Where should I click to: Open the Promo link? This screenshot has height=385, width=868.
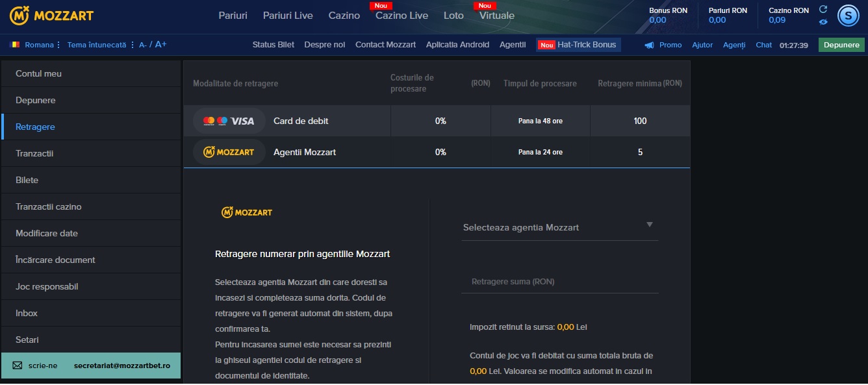670,45
